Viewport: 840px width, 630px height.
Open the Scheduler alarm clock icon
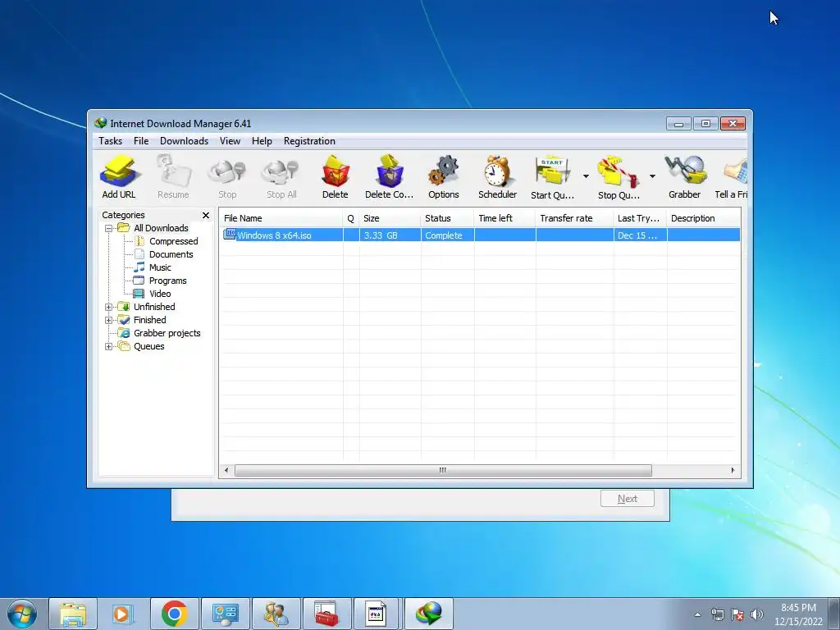click(x=498, y=177)
